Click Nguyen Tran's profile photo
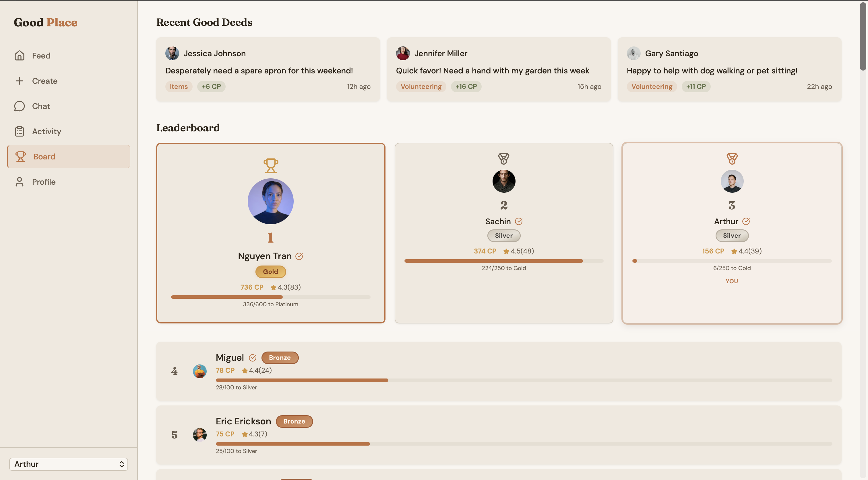This screenshot has height=480, width=868. [x=271, y=201]
